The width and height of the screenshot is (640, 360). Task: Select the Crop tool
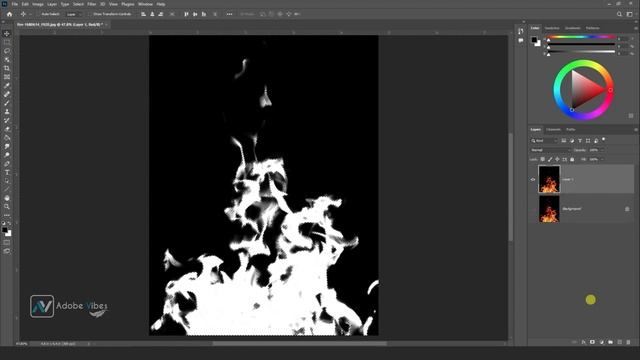coord(7,68)
